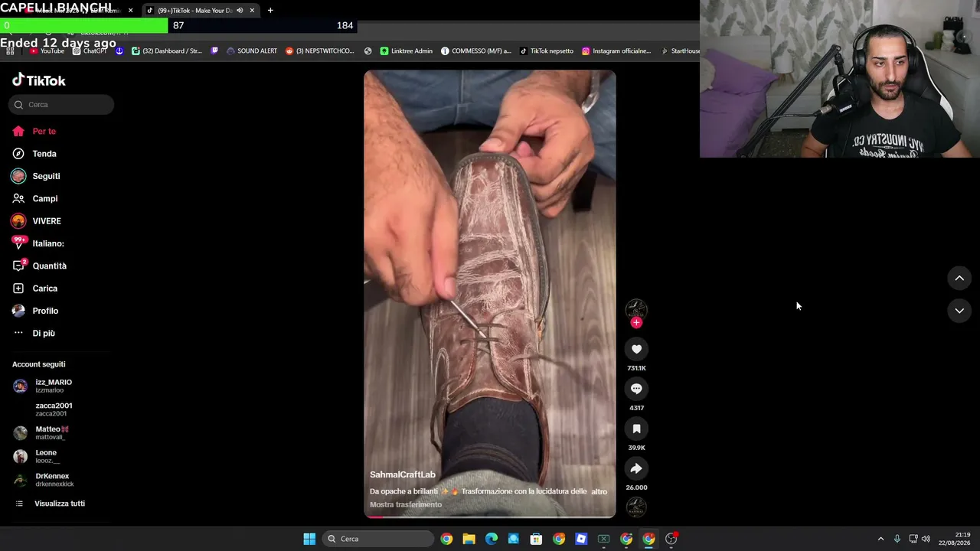
Task: Open Microsoft Store from the taskbar
Action: tap(536, 539)
